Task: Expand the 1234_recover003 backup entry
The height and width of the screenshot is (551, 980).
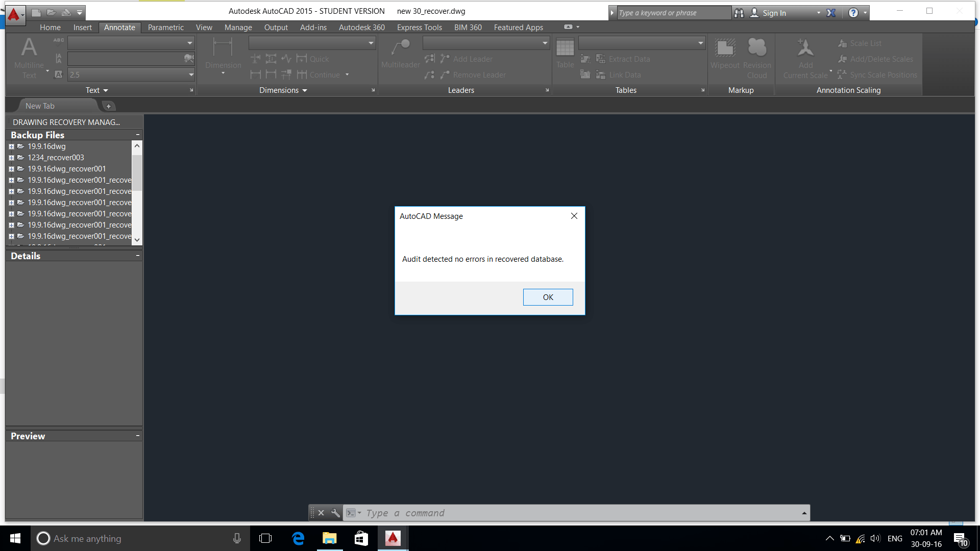Action: (11, 158)
